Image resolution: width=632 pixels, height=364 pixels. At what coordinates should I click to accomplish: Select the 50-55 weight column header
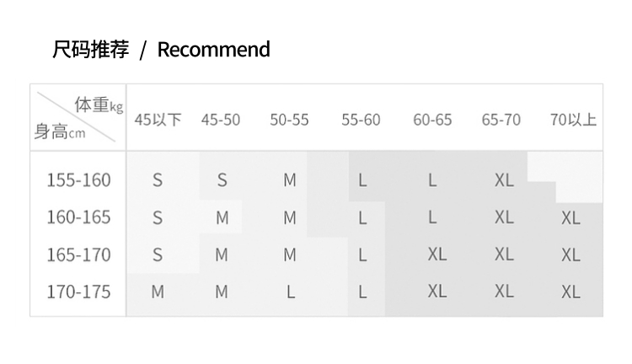(x=289, y=120)
